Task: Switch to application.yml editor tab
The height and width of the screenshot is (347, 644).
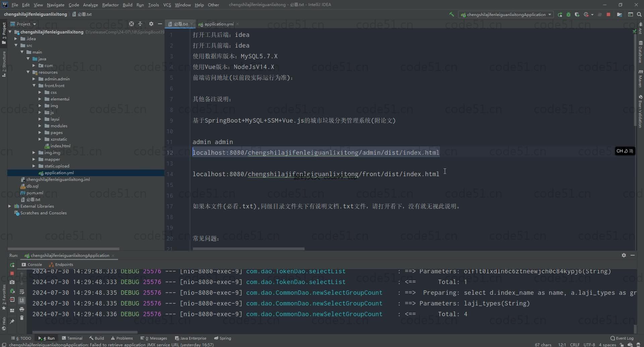Action: [x=219, y=24]
